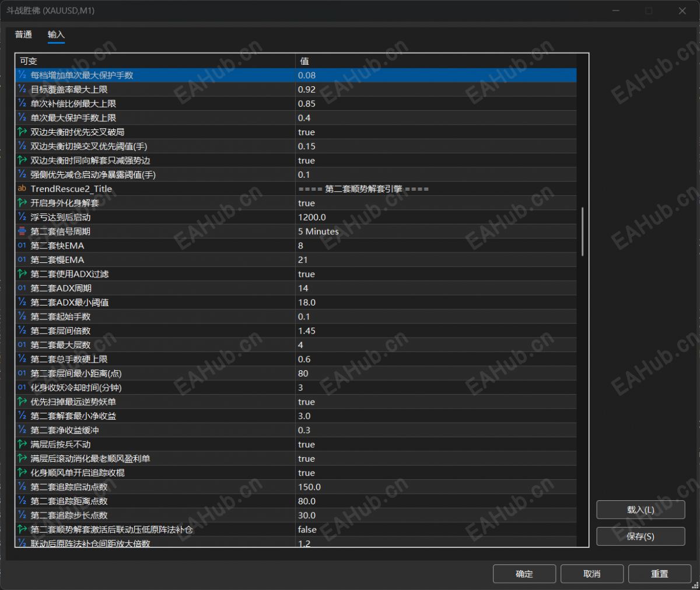Click the bool icon beside 开启身外化身解套
700x590 pixels.
tap(22, 203)
